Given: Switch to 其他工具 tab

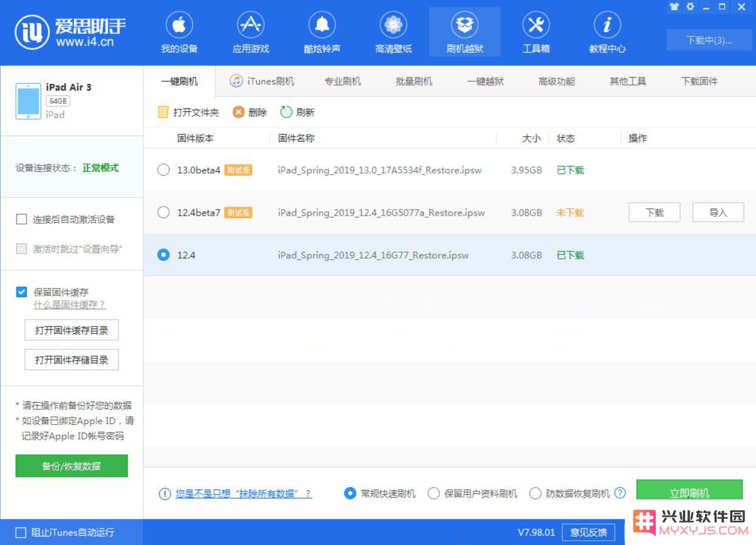Looking at the screenshot, I should coord(628,81).
